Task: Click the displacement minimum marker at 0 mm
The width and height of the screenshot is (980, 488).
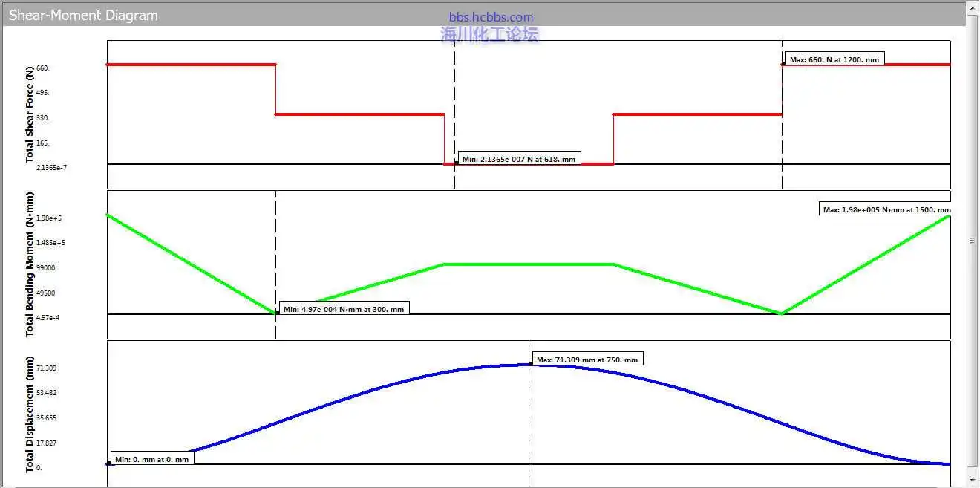Action: (x=108, y=463)
